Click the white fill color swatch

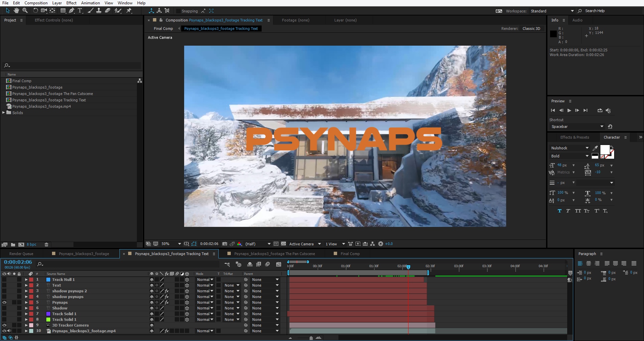(605, 149)
